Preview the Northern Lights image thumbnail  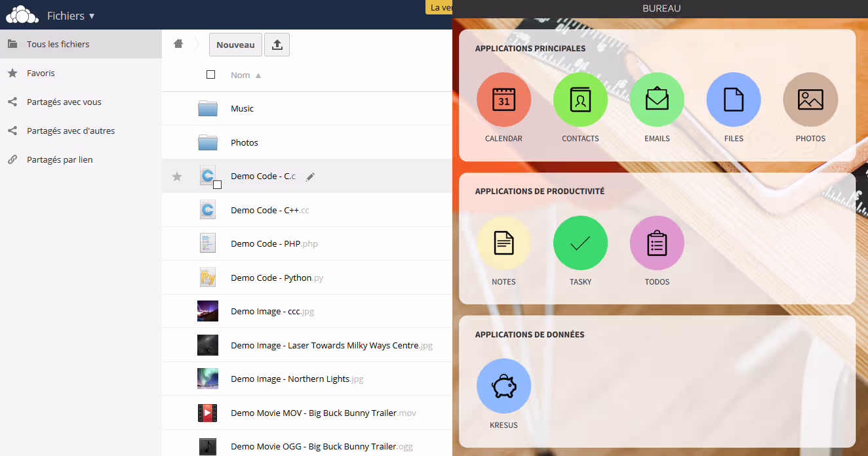(208, 379)
